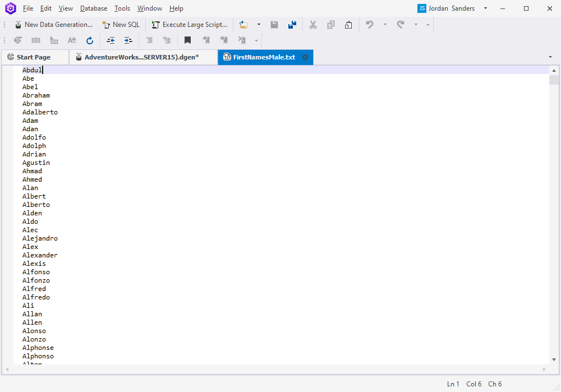Switch to the Start Page tab

click(34, 57)
